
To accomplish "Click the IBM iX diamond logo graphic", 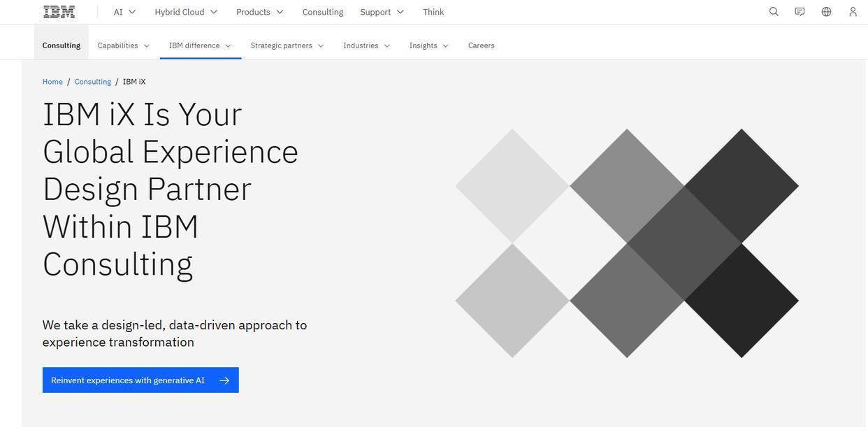I will [627, 243].
